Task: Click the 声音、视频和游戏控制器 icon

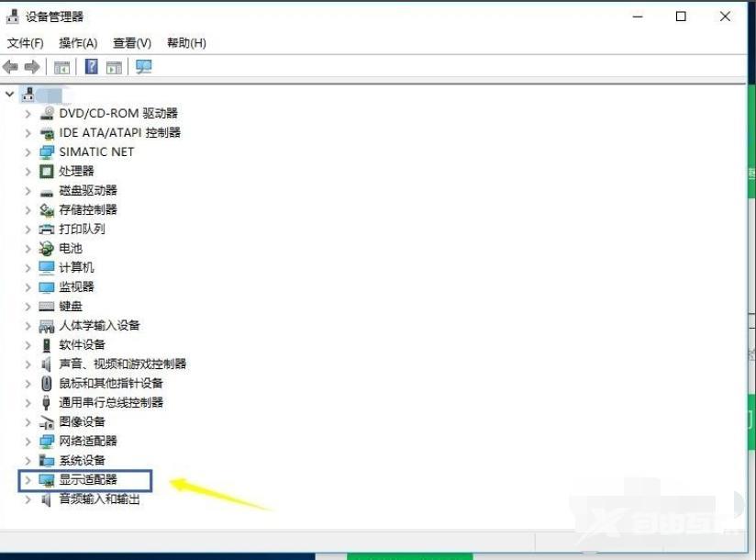Action: (x=47, y=364)
